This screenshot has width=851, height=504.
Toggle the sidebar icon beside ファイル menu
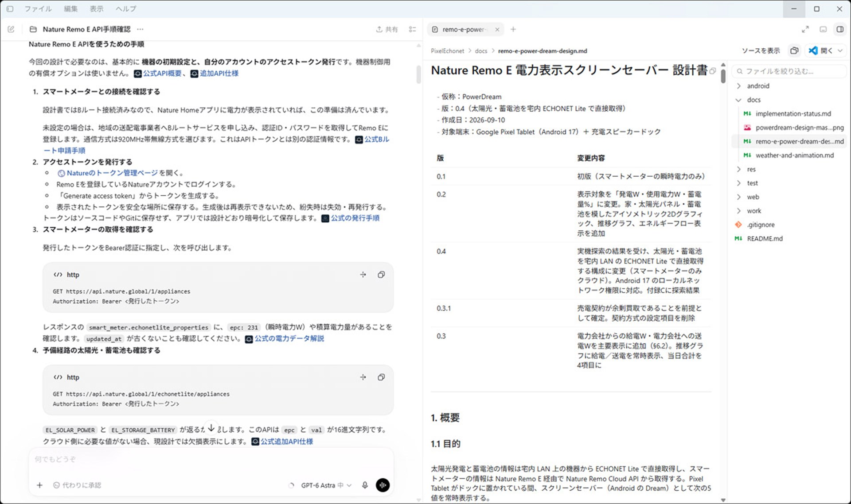(10, 8)
